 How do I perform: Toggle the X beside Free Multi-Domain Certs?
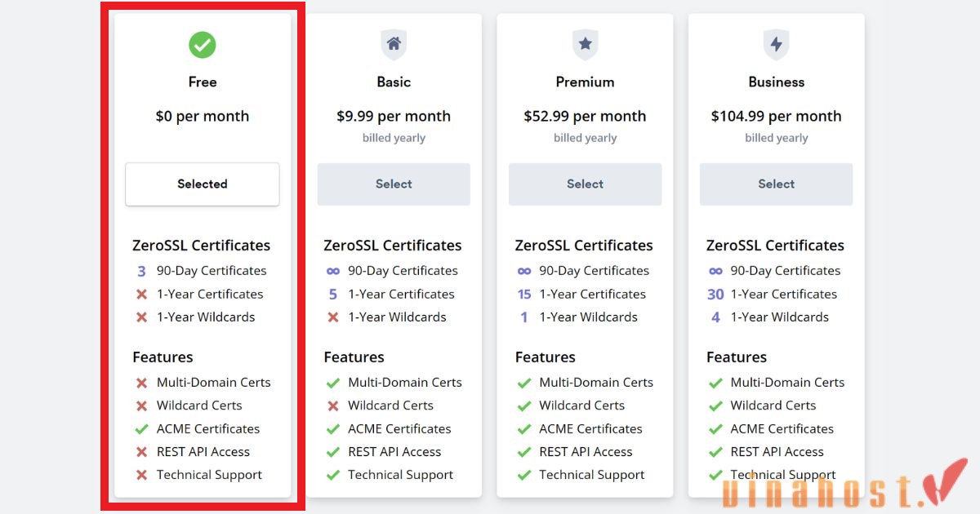pyautogui.click(x=140, y=382)
